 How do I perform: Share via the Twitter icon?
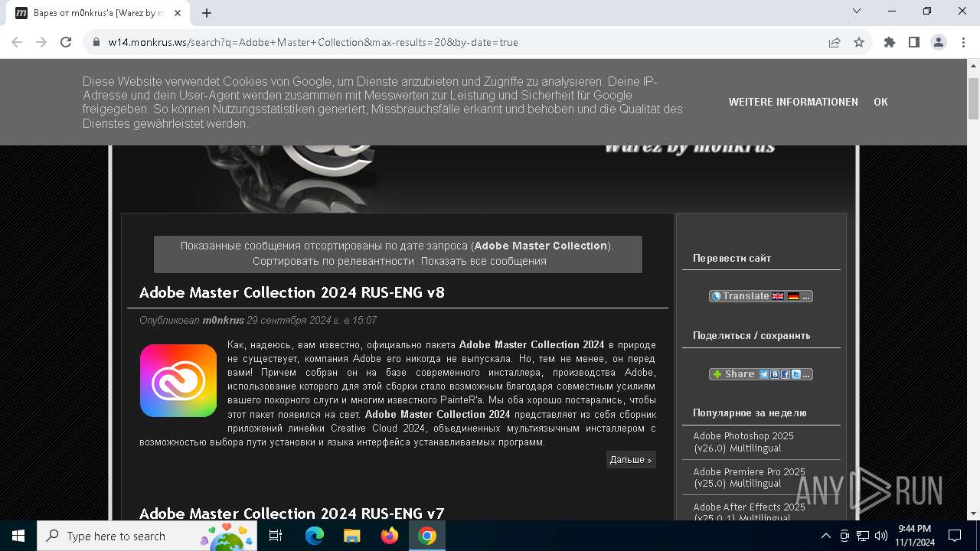click(x=796, y=374)
